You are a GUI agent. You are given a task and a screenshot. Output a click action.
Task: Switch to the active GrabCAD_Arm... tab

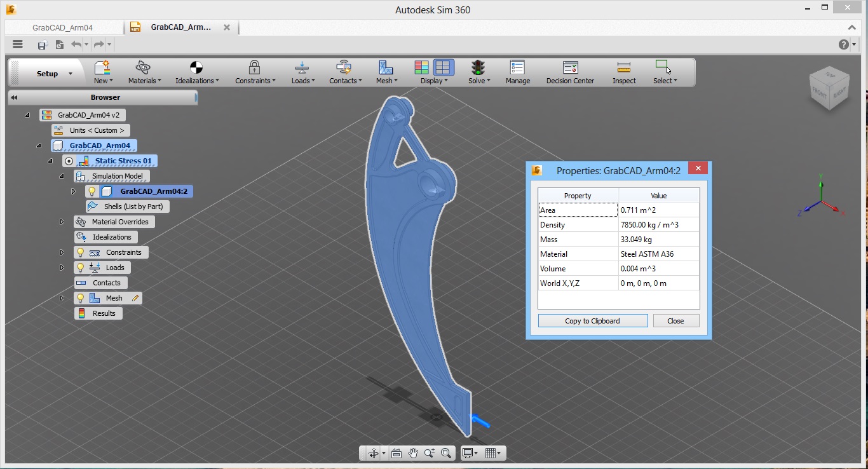click(180, 27)
